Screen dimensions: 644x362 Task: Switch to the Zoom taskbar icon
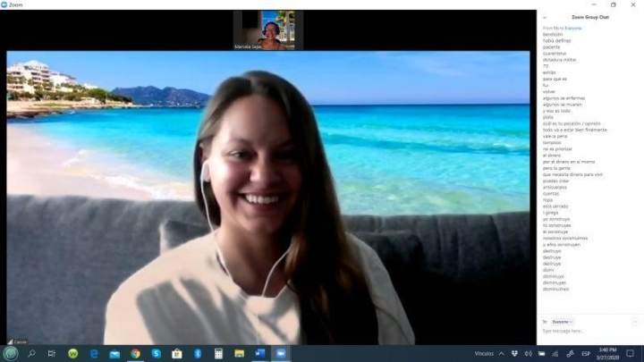pos(281,354)
